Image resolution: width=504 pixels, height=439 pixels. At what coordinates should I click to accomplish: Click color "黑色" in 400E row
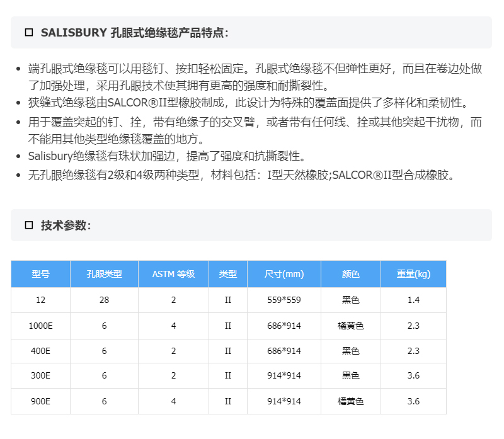(x=351, y=351)
